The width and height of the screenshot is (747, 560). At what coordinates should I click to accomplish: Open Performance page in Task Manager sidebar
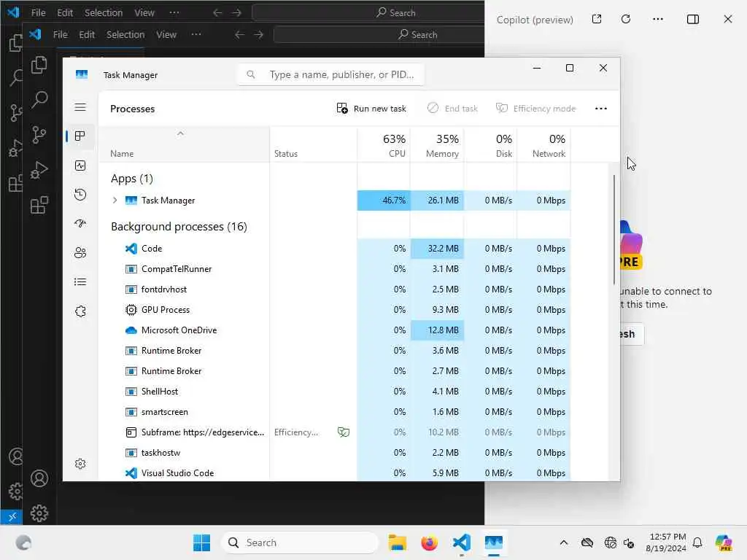(x=80, y=166)
